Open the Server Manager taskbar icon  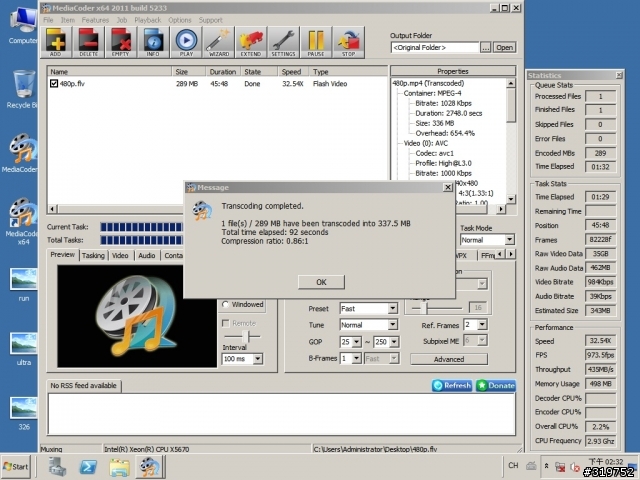tap(57, 467)
